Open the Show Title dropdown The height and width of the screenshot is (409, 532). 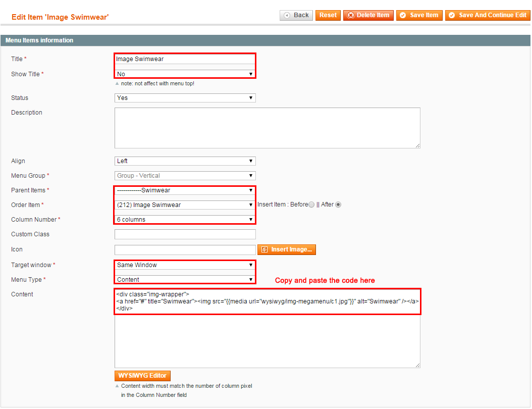click(185, 74)
